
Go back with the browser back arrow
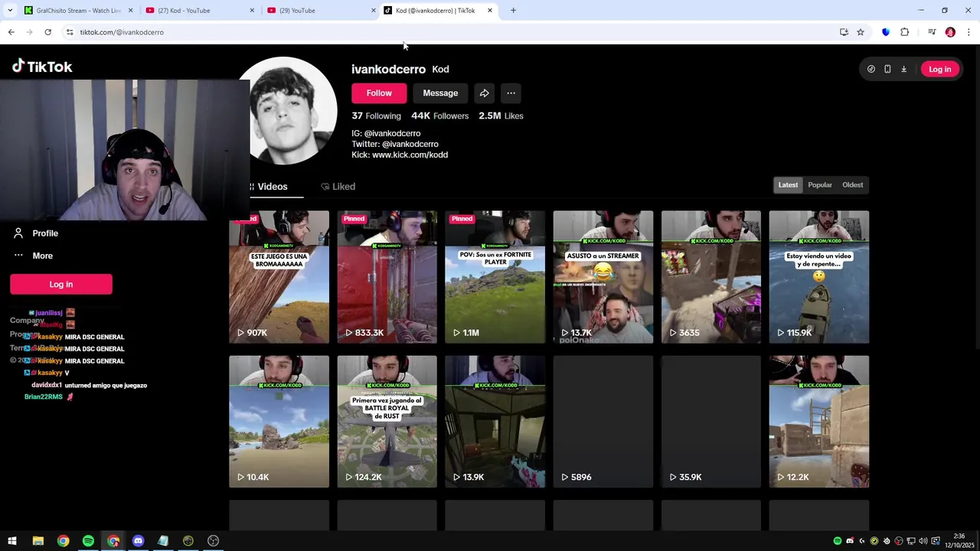pyautogui.click(x=11, y=32)
